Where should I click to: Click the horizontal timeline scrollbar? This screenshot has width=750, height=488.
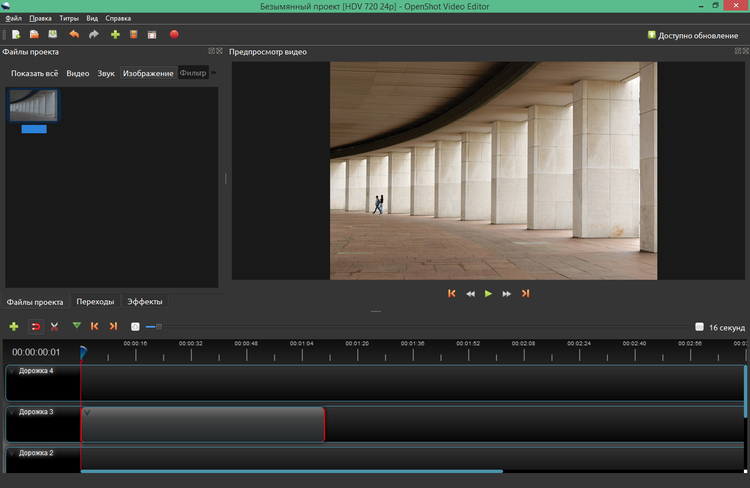coord(292,471)
